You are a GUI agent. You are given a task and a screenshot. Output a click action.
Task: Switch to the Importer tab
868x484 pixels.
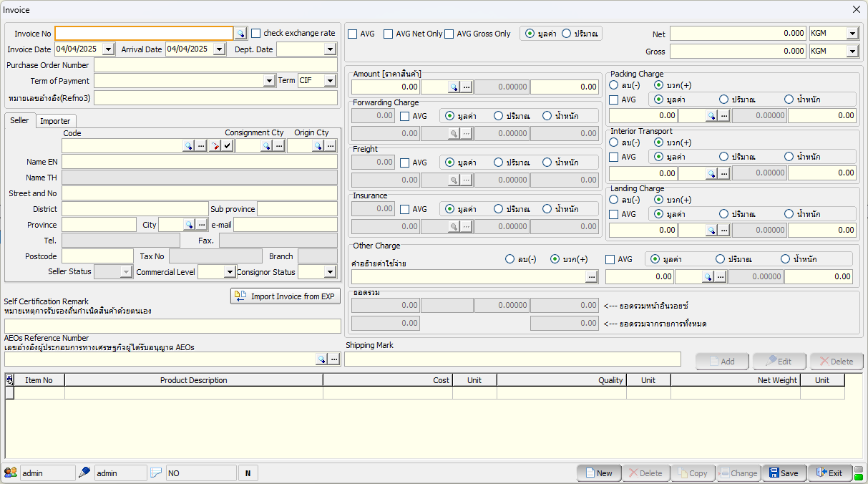tap(55, 121)
